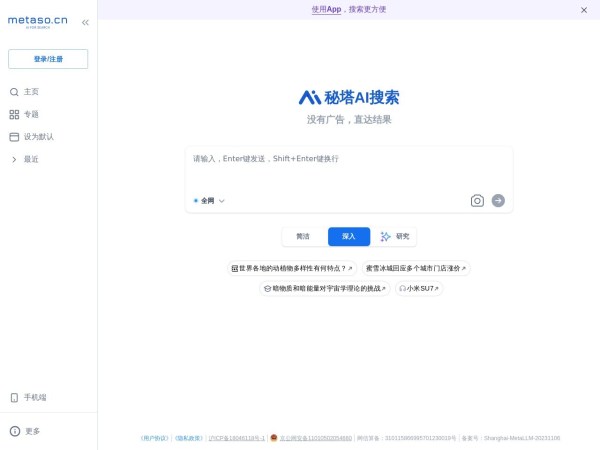Image resolution: width=600 pixels, height=450 pixels.
Task: Click the 登录/注册 login button
Action: pyautogui.click(x=48, y=59)
